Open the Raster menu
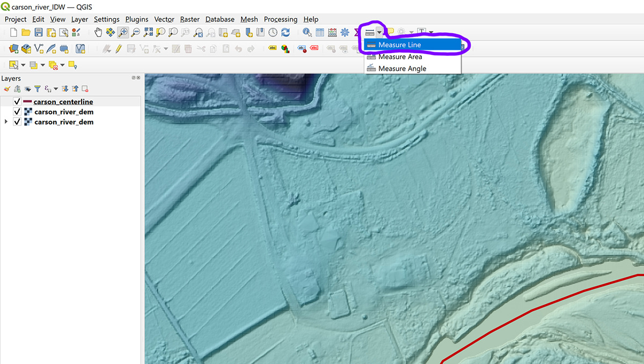 tap(189, 19)
